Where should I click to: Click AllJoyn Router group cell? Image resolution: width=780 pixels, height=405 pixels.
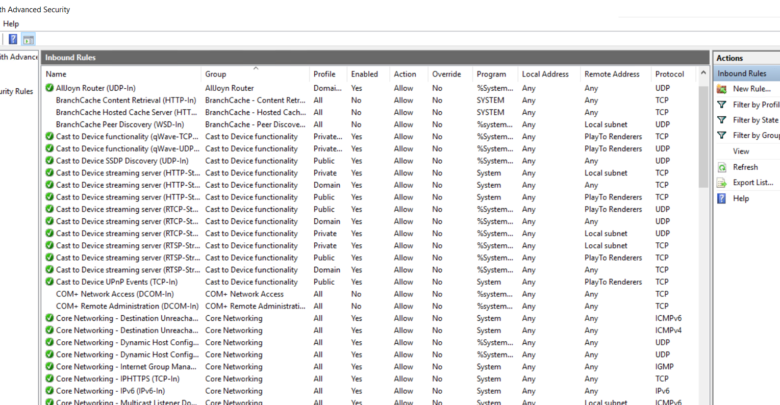pyautogui.click(x=229, y=88)
